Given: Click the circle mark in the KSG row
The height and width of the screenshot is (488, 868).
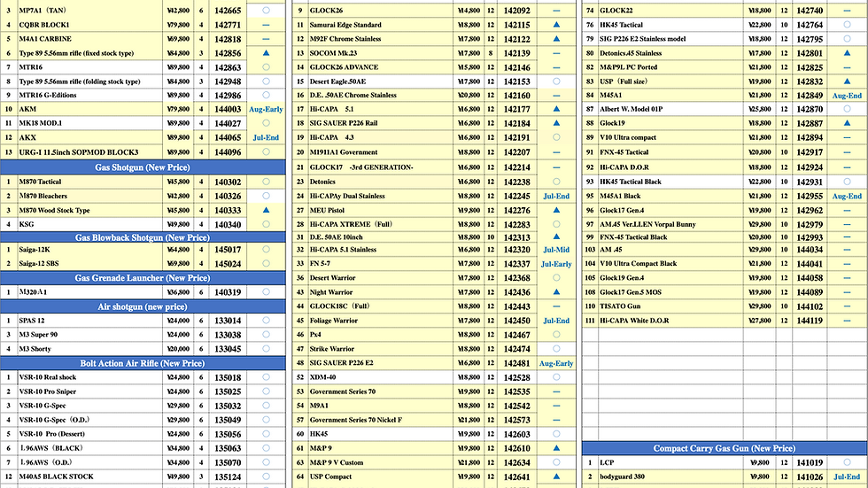Looking at the screenshot, I should coord(266,224).
